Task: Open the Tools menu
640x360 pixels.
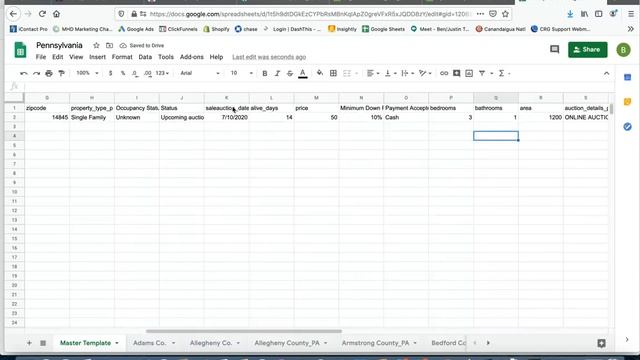Action: (166, 57)
